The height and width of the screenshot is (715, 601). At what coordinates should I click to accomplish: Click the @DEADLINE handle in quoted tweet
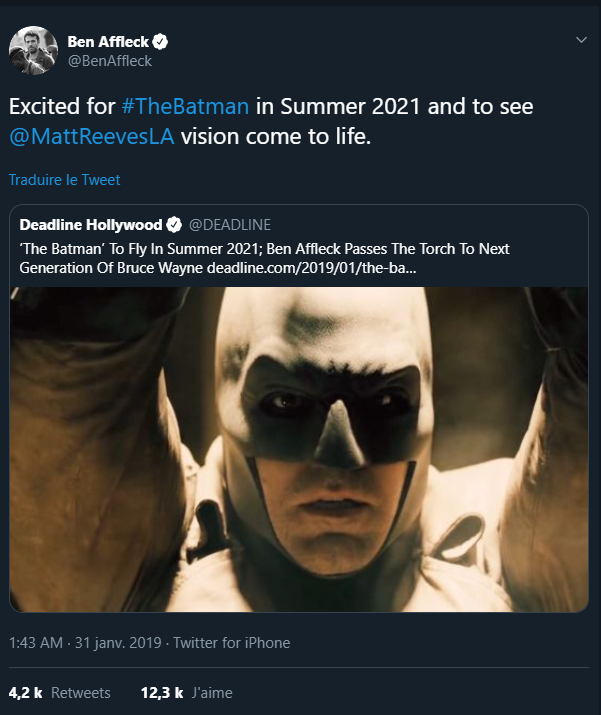click(230, 224)
